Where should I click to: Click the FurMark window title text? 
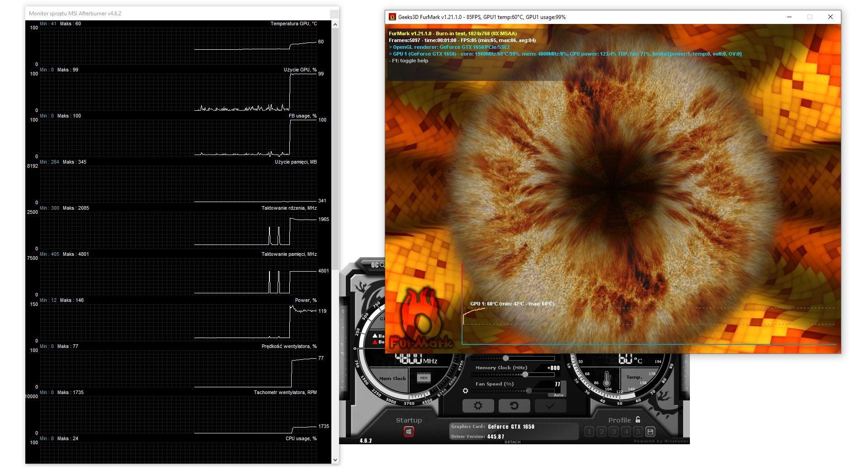tap(482, 17)
